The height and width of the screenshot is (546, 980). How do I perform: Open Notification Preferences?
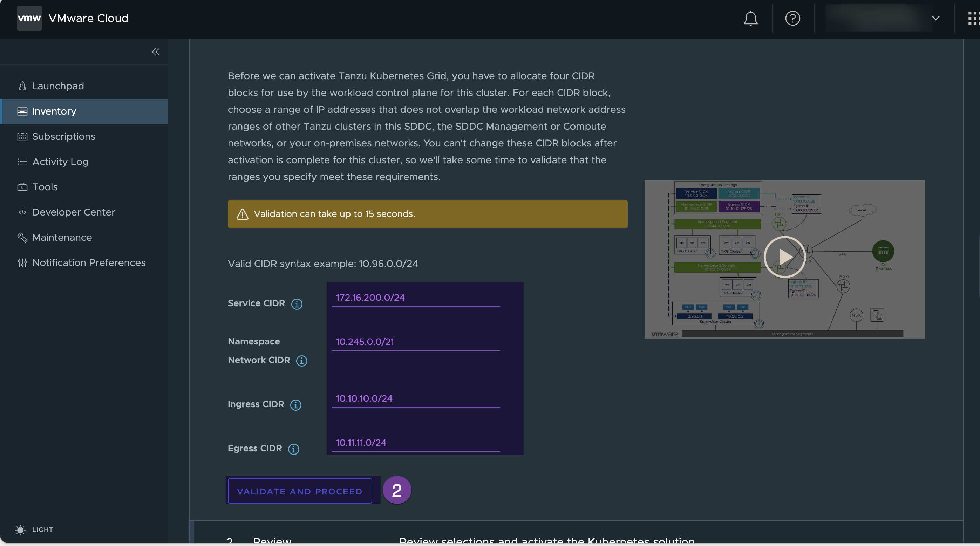click(84, 262)
